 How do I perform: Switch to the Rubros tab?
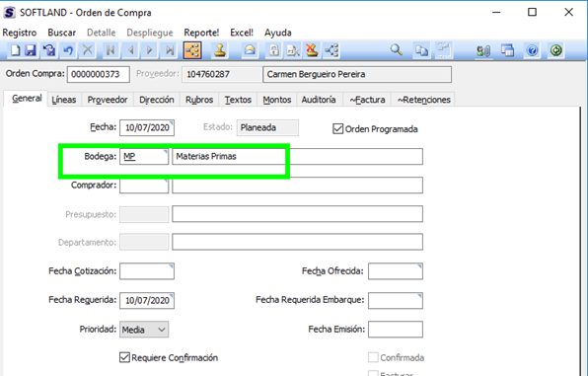coord(199,100)
